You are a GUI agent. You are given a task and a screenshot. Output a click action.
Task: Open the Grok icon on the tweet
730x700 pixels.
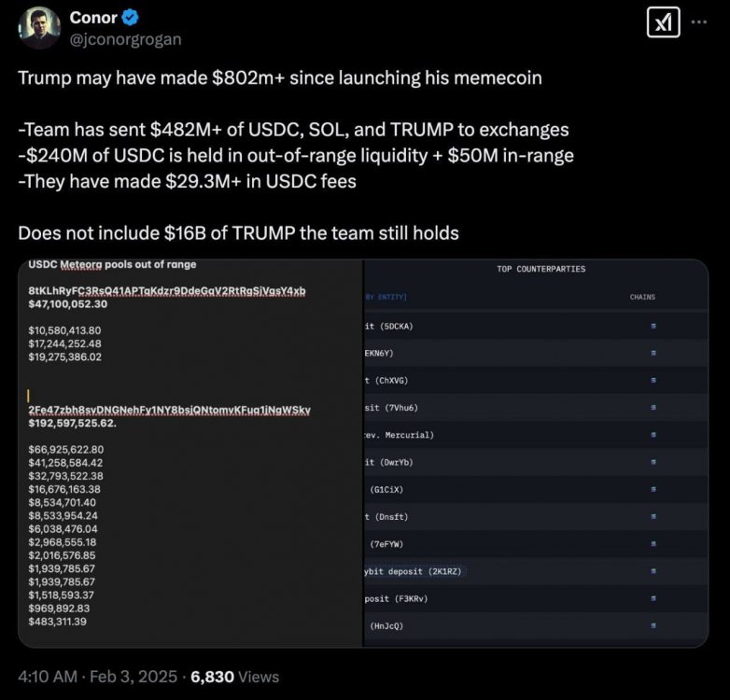[x=663, y=23]
